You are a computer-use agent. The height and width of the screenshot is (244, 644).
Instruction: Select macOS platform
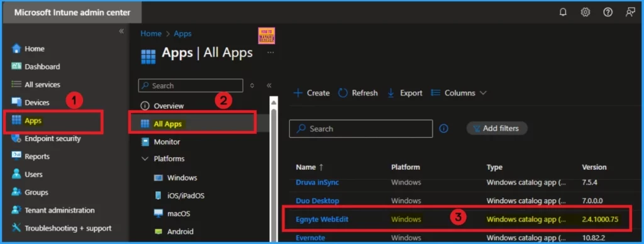(x=179, y=214)
